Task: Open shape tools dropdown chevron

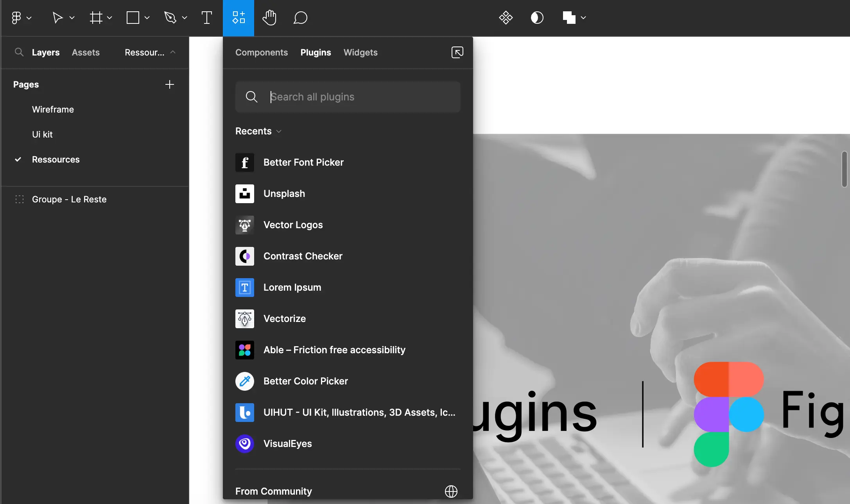Action: (x=147, y=18)
